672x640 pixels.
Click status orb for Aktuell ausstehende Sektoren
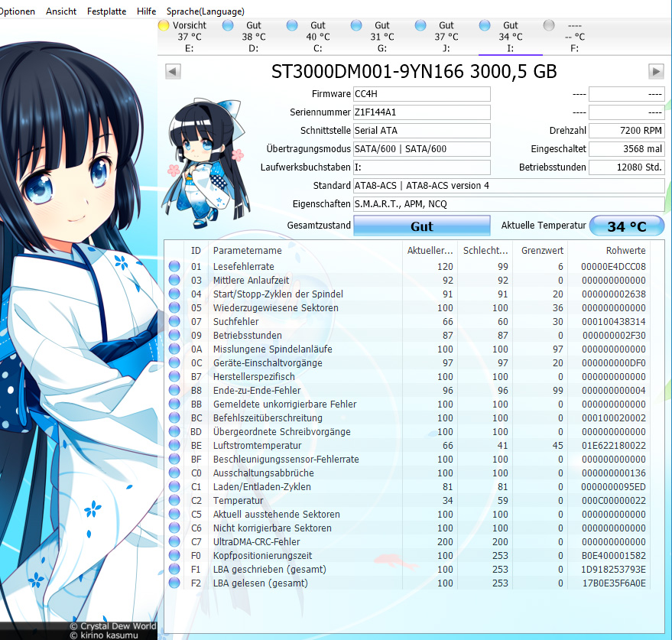174,514
